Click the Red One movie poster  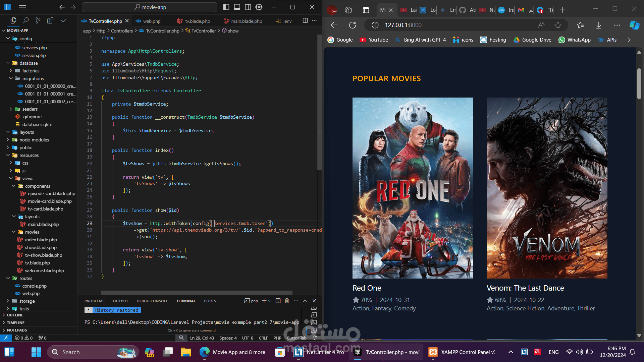[413, 188]
